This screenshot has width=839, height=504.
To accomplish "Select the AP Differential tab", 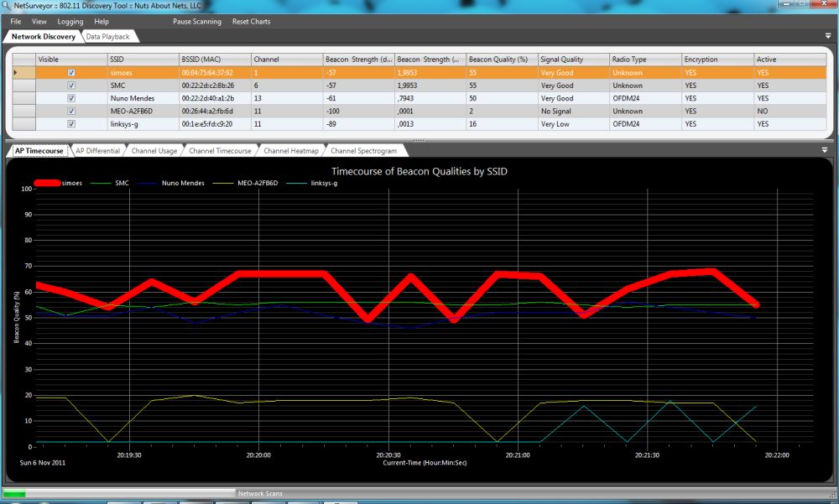I will pyautogui.click(x=98, y=151).
